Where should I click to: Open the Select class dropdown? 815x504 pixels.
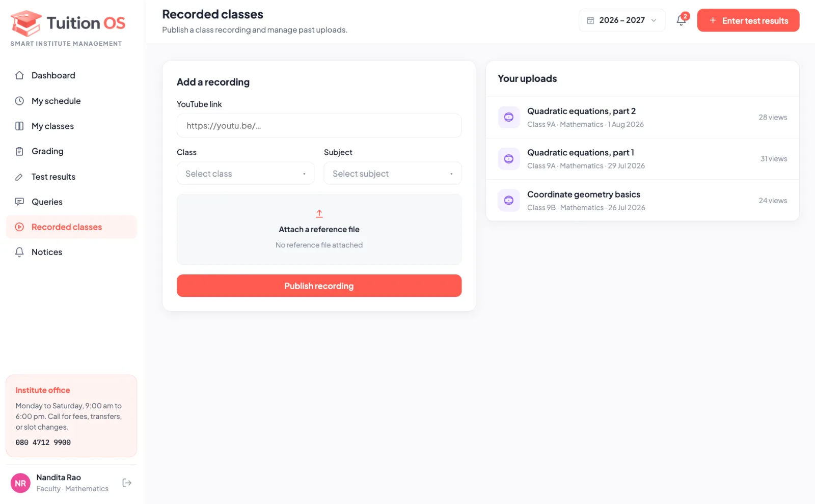[246, 174]
